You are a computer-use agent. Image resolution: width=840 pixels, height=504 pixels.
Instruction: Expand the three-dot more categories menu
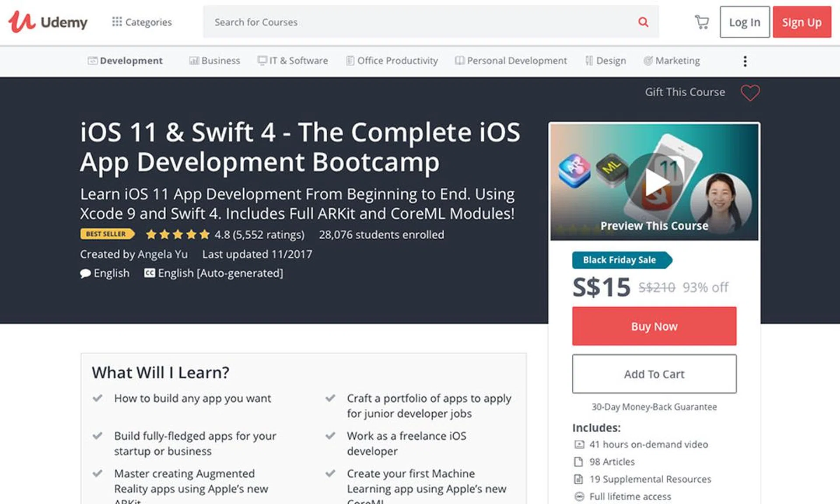[x=745, y=61]
